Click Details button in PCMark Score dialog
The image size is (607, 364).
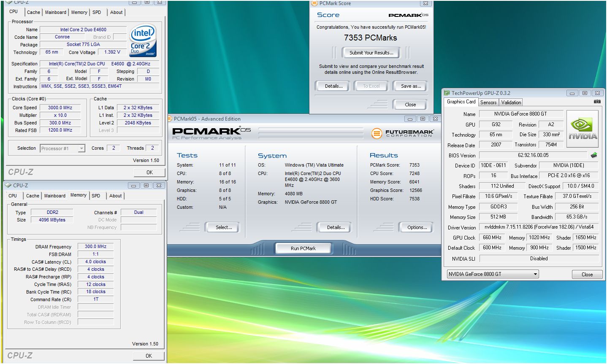point(333,86)
